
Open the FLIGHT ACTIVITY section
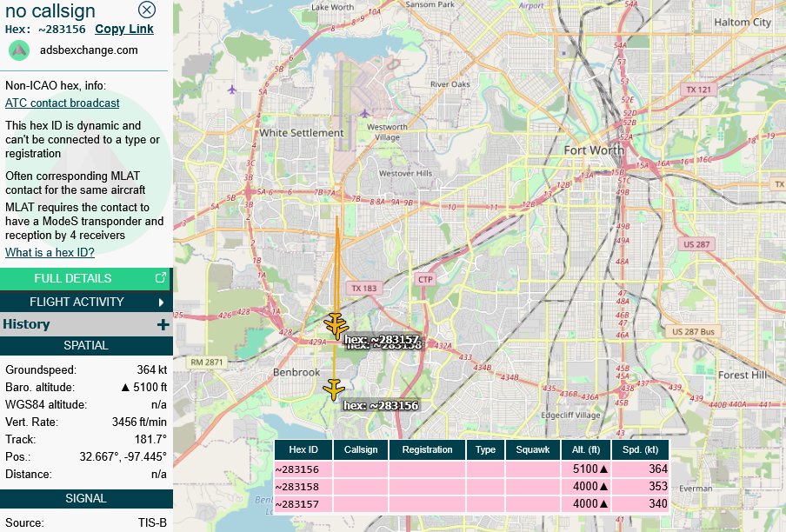click(85, 302)
